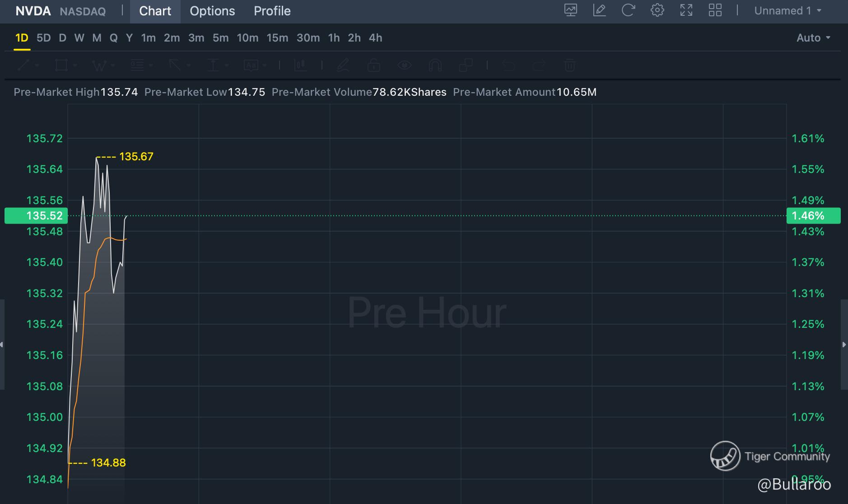Click the 135.67 high marker label
The width and height of the screenshot is (848, 504).
[136, 157]
